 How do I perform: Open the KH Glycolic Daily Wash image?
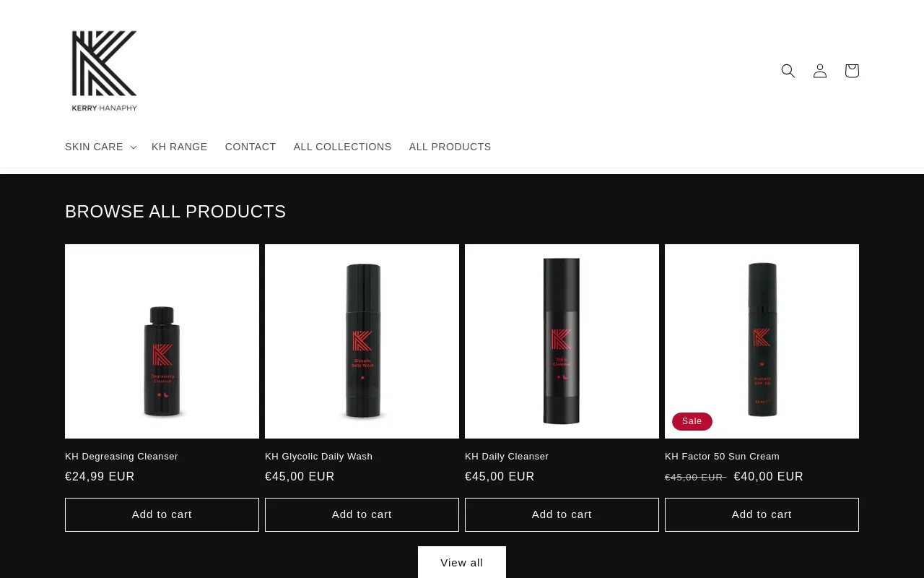click(362, 341)
